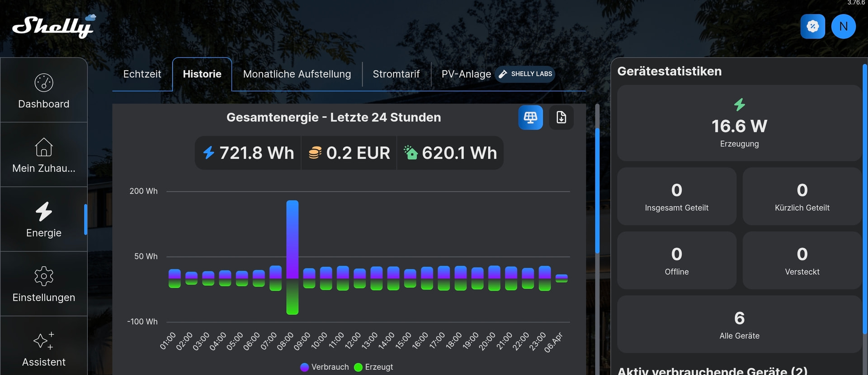Switch to Monatliche Aufstellung tab

coord(297,74)
